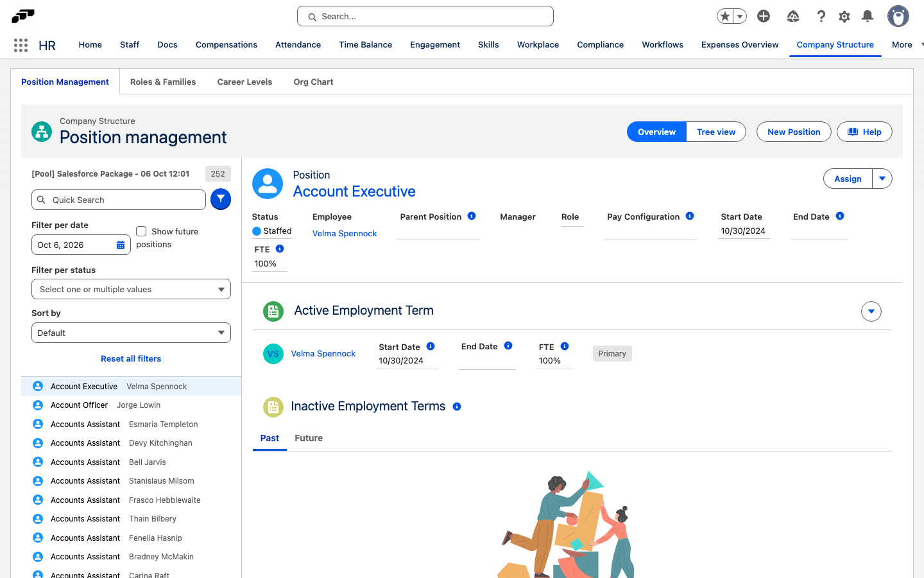924x578 pixels.
Task: Open the notifications bell
Action: [x=868, y=16]
